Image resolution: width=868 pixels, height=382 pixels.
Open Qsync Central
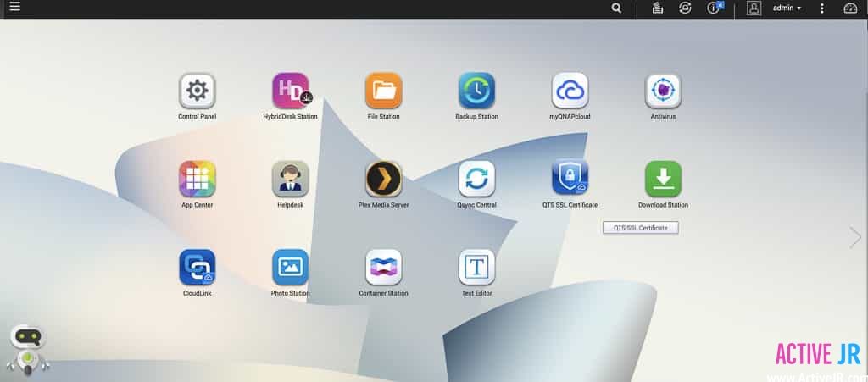pos(476,179)
